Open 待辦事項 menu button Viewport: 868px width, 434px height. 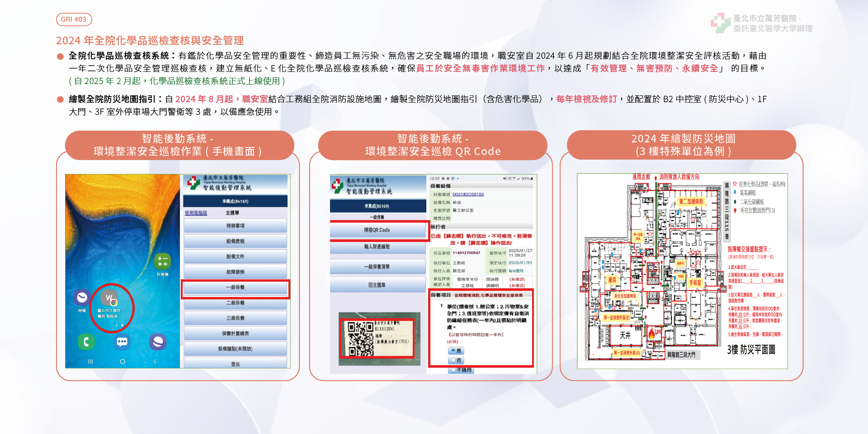point(236,226)
